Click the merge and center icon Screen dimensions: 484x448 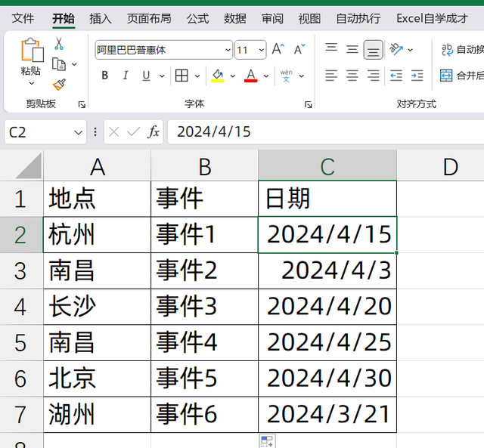tap(446, 76)
